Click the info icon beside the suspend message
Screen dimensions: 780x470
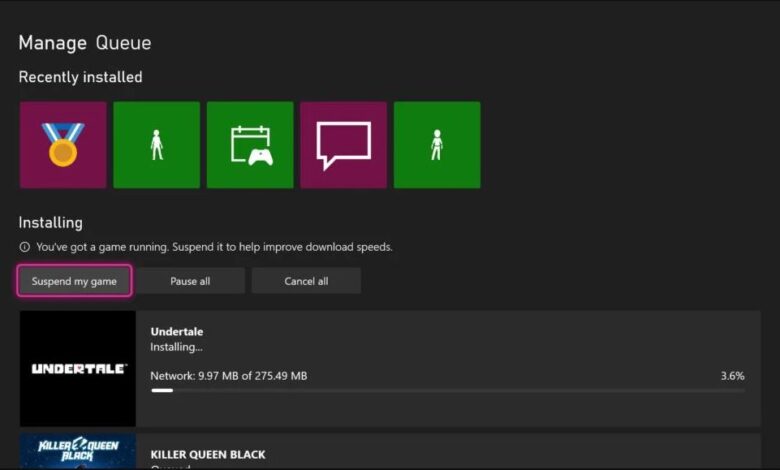point(24,247)
